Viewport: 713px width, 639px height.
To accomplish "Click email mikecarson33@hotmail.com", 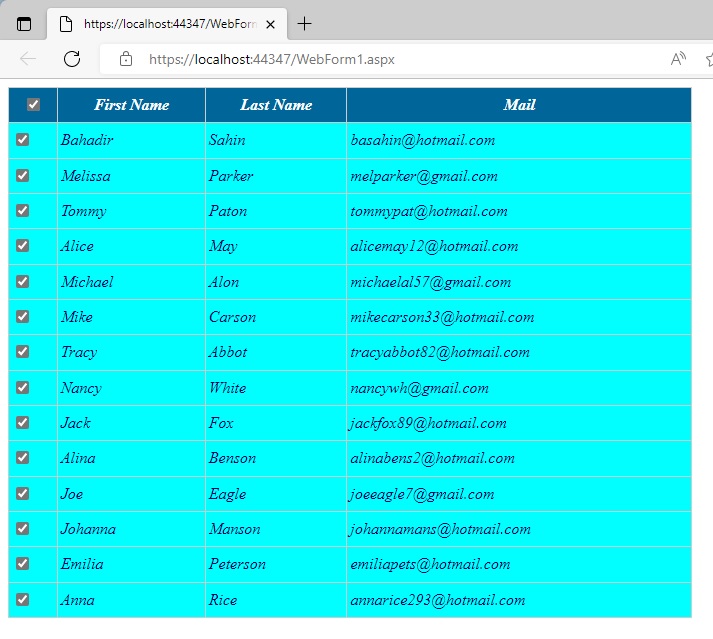I will (442, 317).
